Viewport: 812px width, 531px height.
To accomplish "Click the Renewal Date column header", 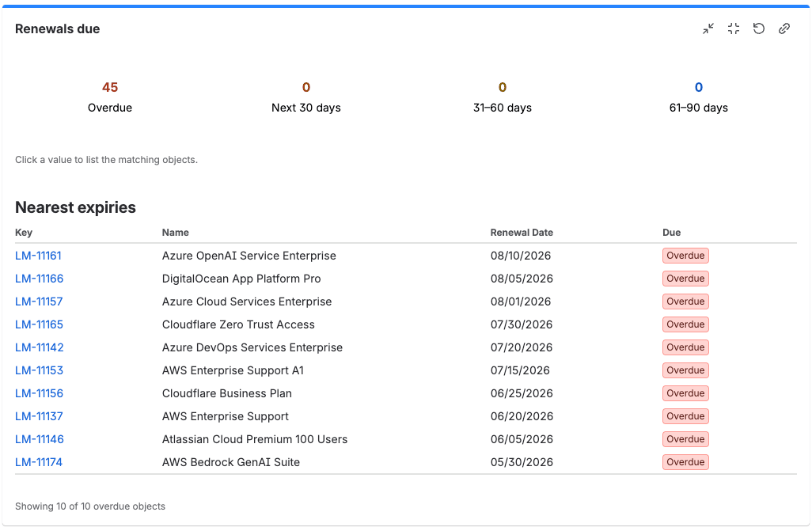I will 522,233.
